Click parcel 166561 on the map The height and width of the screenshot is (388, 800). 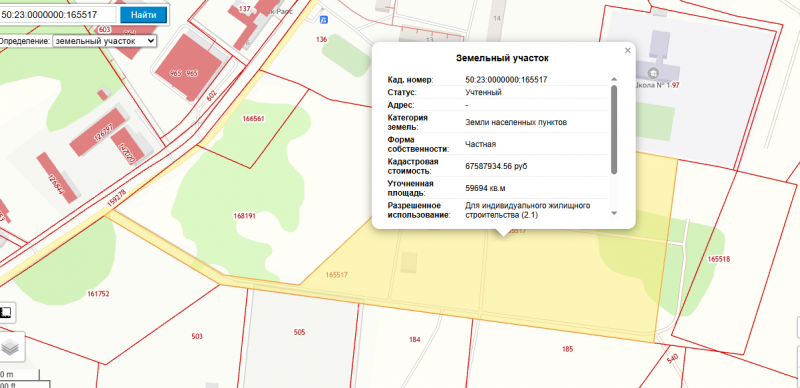tap(254, 118)
